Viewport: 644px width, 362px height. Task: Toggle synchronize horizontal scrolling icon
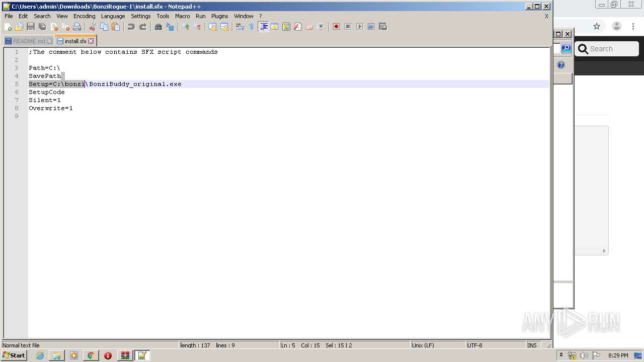[x=224, y=27]
